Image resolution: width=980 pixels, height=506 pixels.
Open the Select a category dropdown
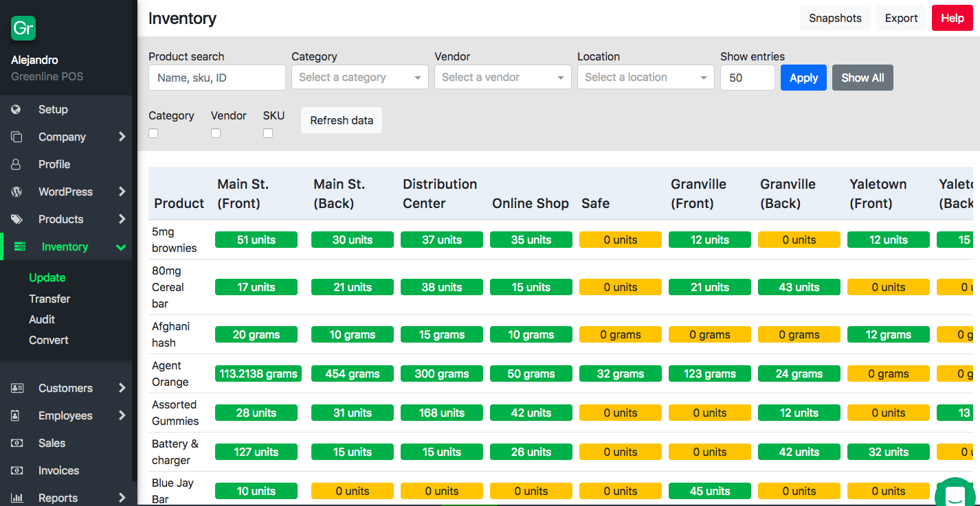(359, 78)
